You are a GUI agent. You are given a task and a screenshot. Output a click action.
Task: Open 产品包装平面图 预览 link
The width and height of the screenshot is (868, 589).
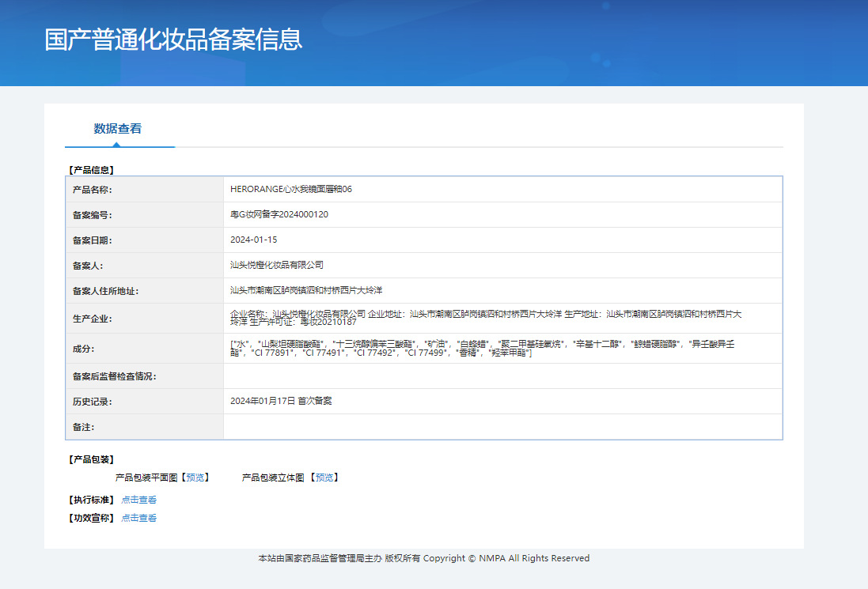coord(195,478)
